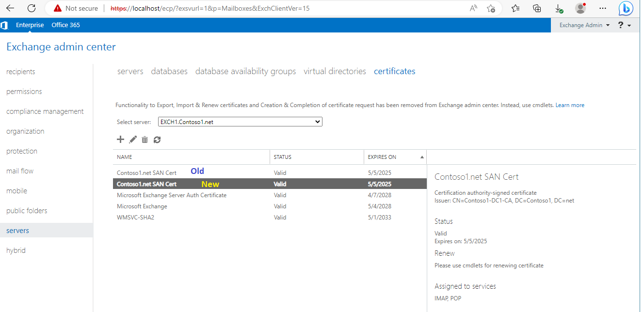644x312 pixels.
Task: Select mail flow in left navigation
Action: 20,171
